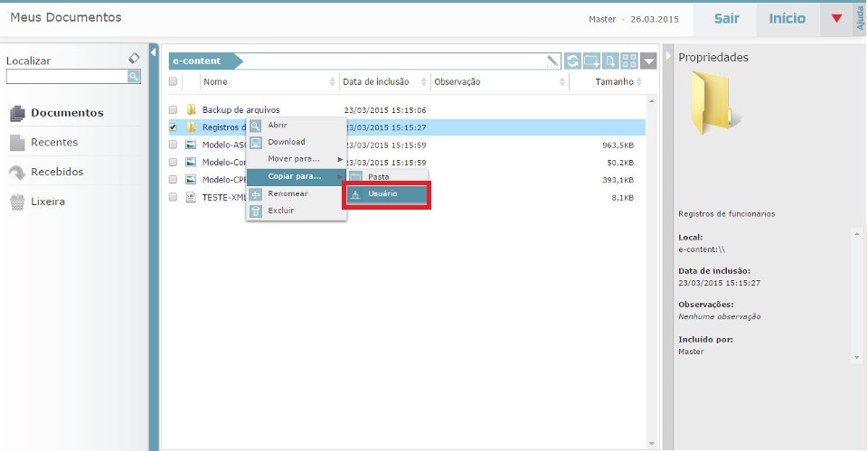Click the add document icon
The image size is (868, 451).
click(x=611, y=61)
